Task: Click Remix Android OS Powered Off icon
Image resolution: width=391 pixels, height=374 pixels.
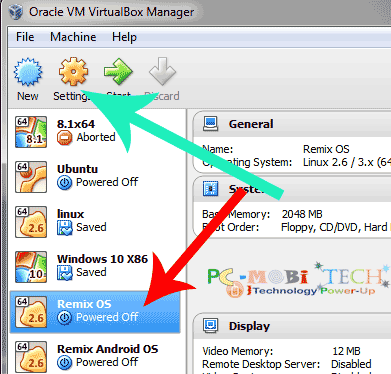Action: coord(64,363)
